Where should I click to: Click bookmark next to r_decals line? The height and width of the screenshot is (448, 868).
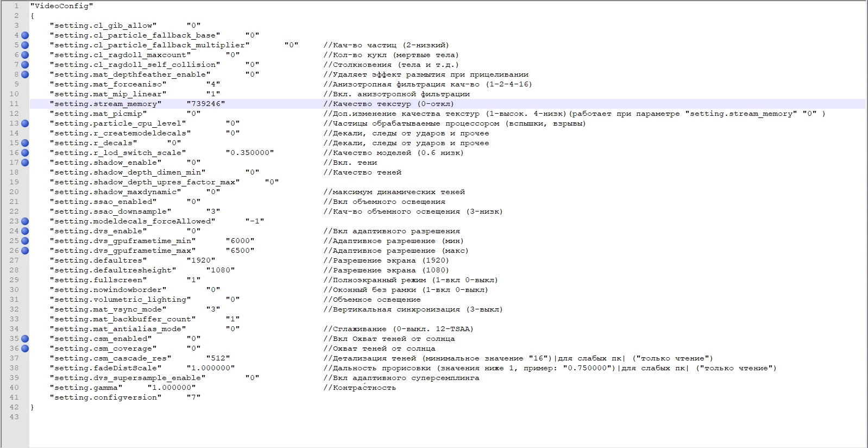pyautogui.click(x=25, y=143)
